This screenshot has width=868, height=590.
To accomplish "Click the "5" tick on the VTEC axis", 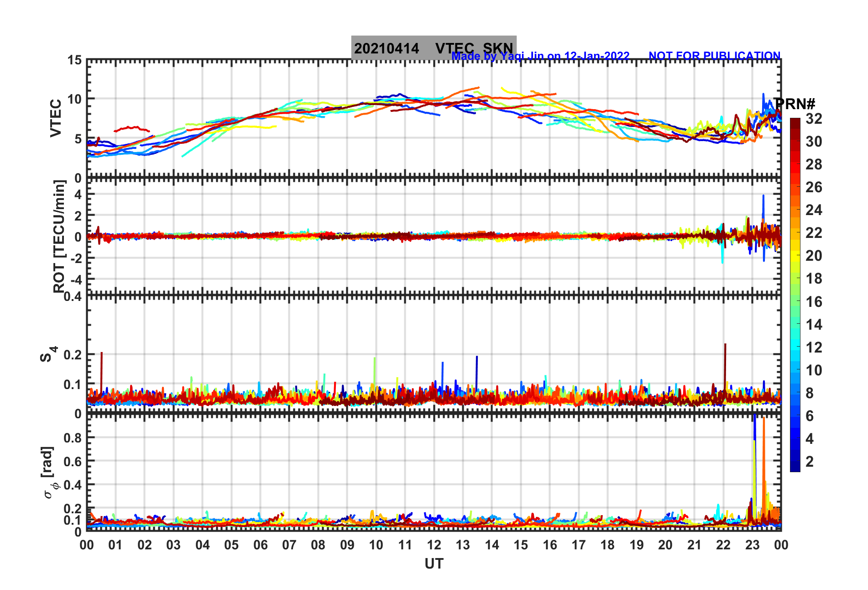I will tap(78, 139).
